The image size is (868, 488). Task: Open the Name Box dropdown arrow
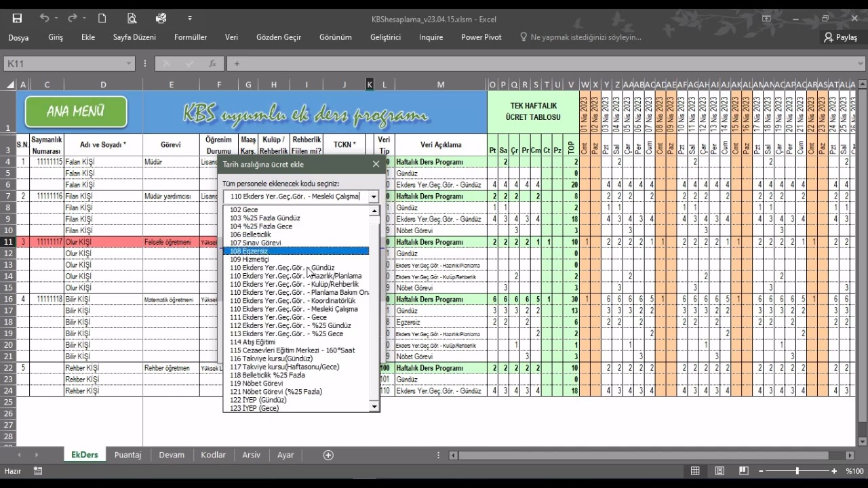point(129,64)
